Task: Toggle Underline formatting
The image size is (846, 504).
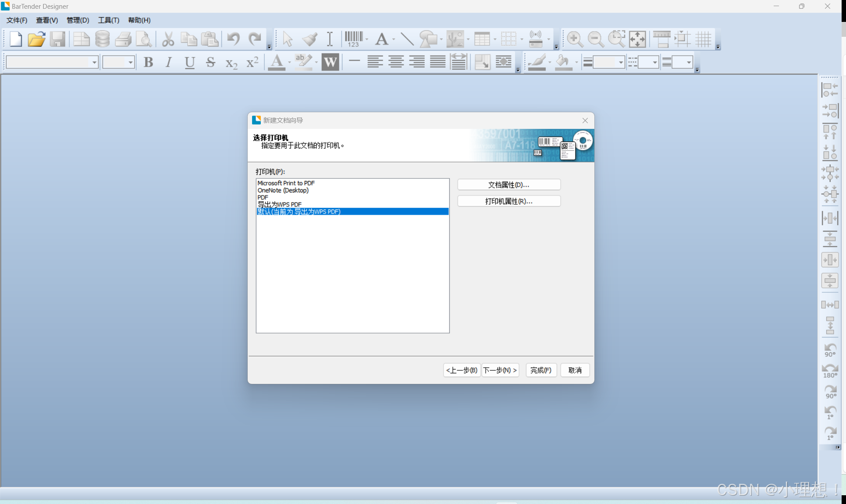Action: tap(189, 62)
